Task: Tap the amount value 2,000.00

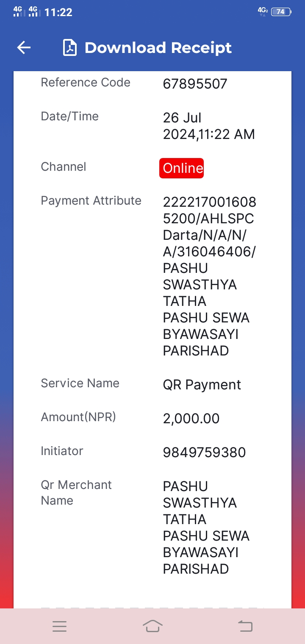Action: pos(191,419)
